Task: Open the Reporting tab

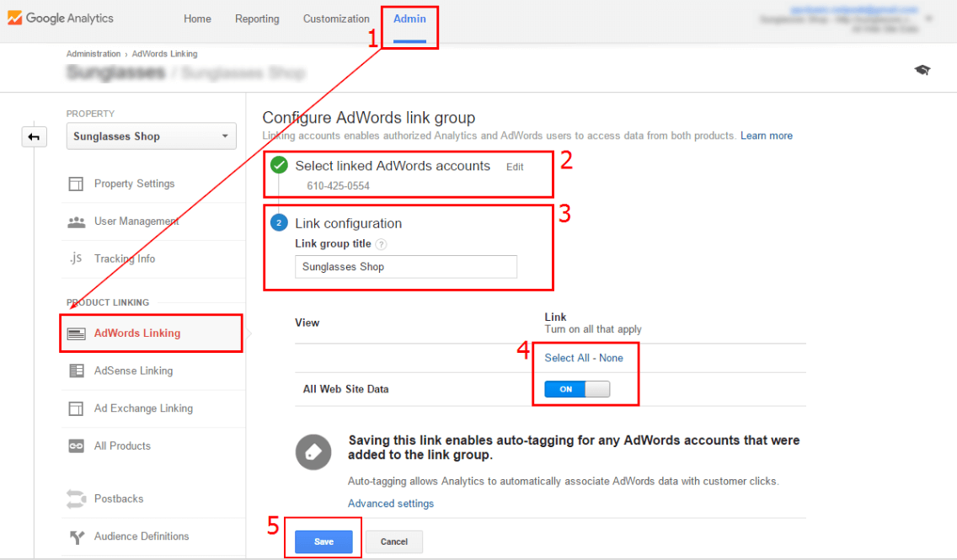Action: tap(257, 19)
